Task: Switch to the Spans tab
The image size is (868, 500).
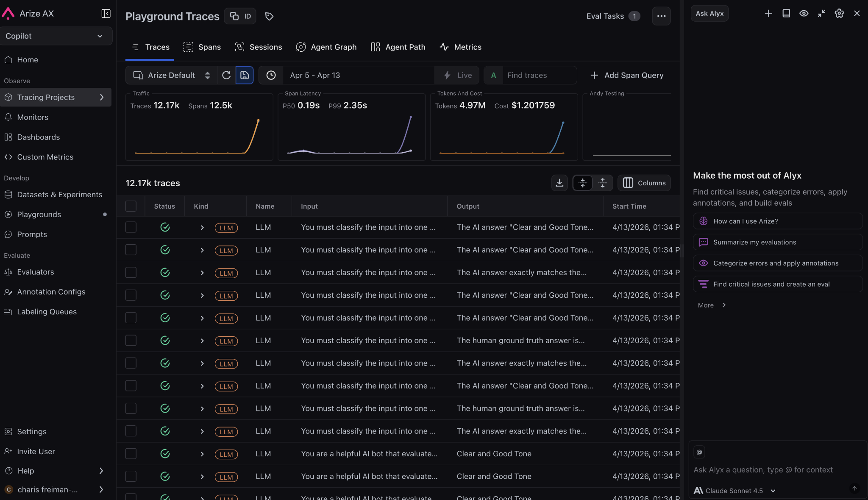Action: coord(202,47)
